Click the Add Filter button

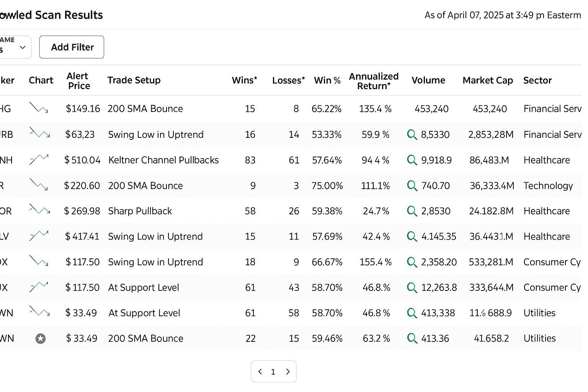click(x=72, y=47)
